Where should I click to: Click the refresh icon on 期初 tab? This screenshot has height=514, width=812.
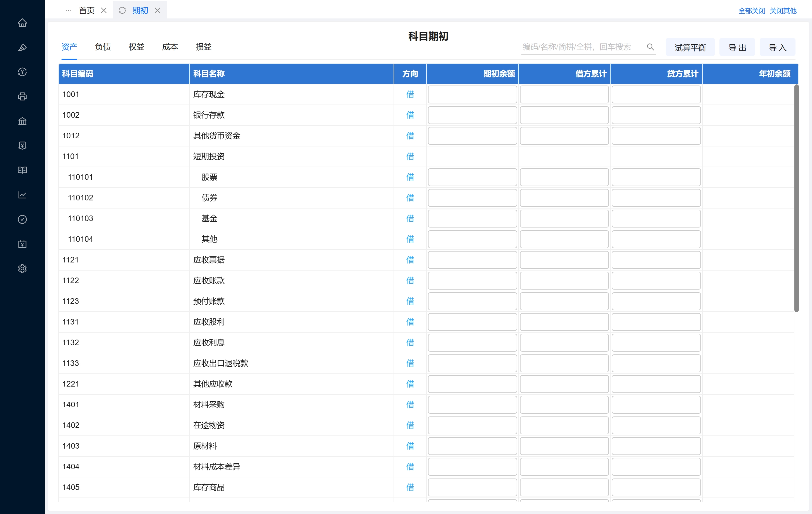point(122,10)
